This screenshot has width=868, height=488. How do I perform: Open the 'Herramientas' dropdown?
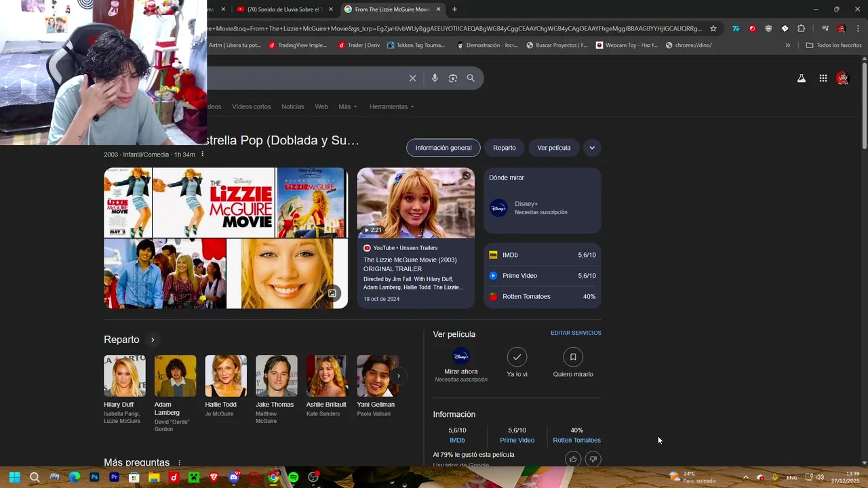pos(391,106)
